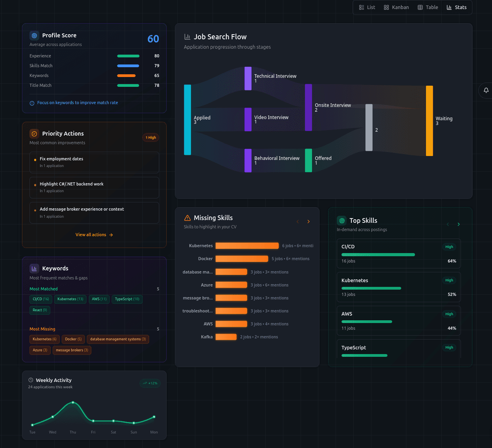Go to previous Missing Skills page
492x448 pixels.
coord(297,222)
